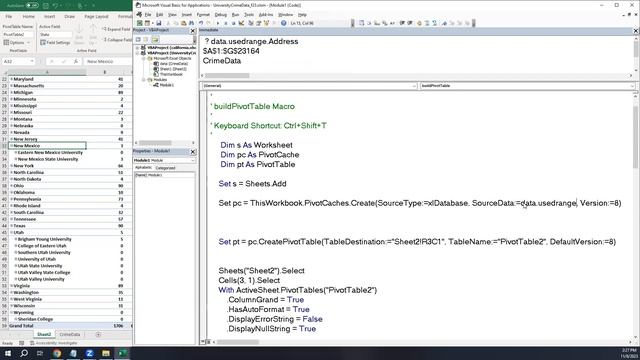Click the insert function fx icon
640x360 pixels.
(76, 61)
